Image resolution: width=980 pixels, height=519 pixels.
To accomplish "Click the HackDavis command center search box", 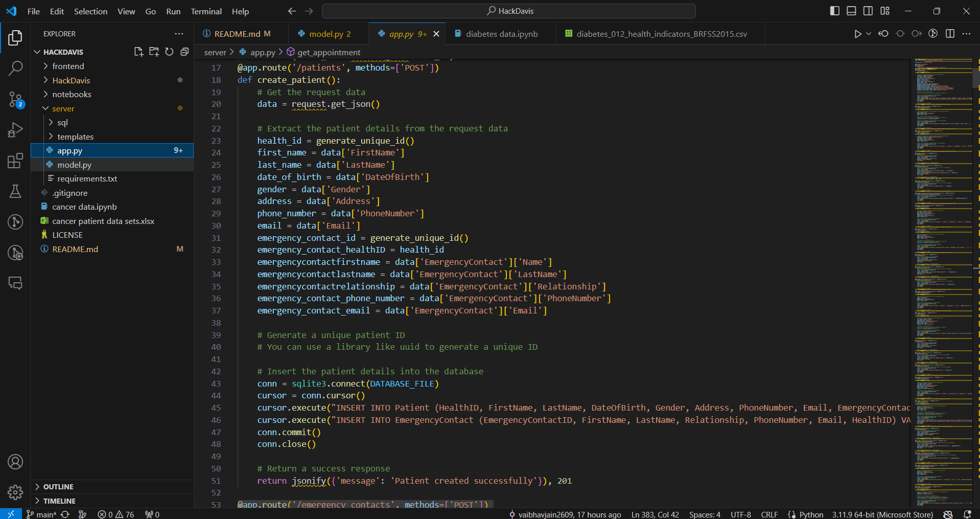I will pyautogui.click(x=508, y=11).
